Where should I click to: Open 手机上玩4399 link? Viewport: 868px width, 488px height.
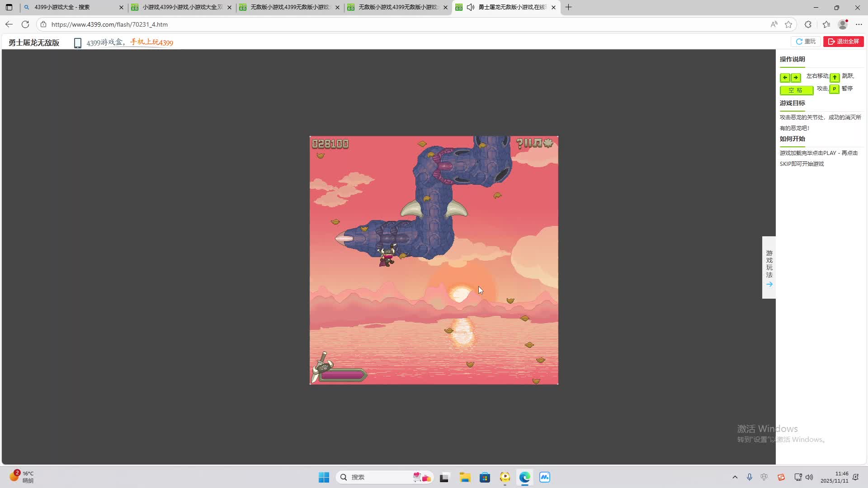click(x=151, y=42)
